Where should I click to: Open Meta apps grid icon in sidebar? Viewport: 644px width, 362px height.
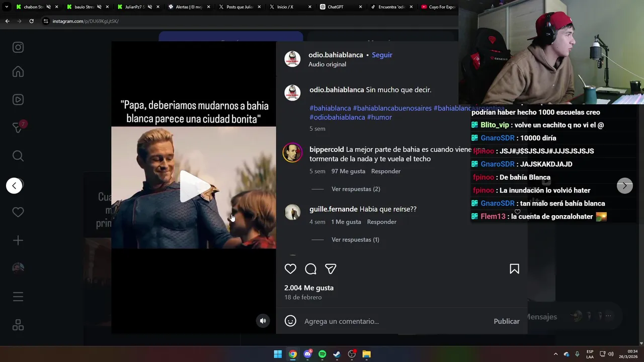pyautogui.click(x=18, y=325)
